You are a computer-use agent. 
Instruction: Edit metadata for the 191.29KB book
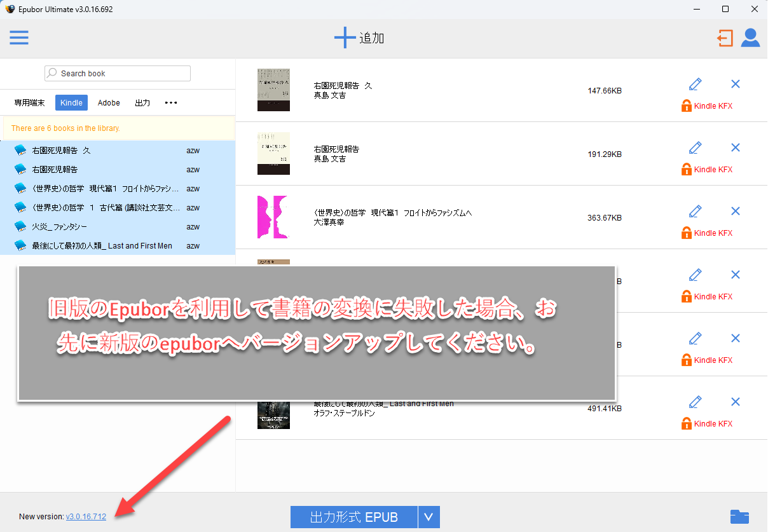click(696, 147)
